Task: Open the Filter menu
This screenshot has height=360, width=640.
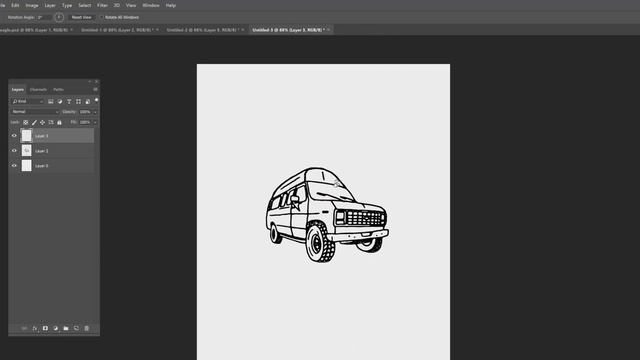Action: [102, 5]
